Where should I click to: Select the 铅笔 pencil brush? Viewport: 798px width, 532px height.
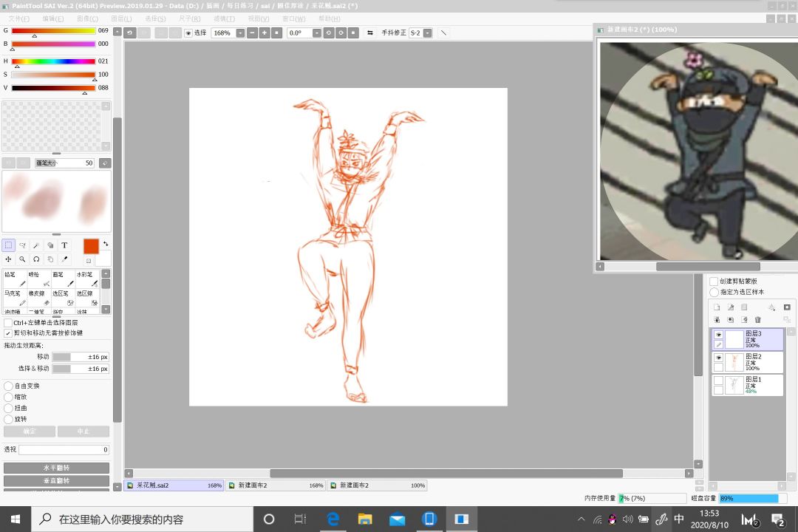click(15, 279)
